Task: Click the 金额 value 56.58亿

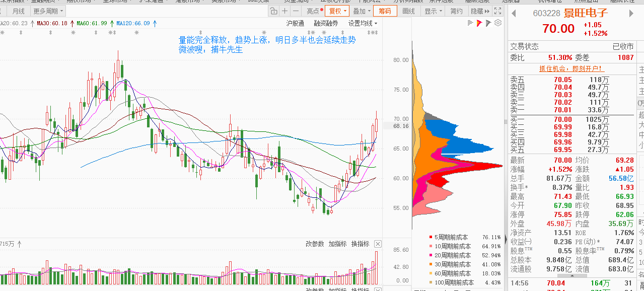Action: 621,178
